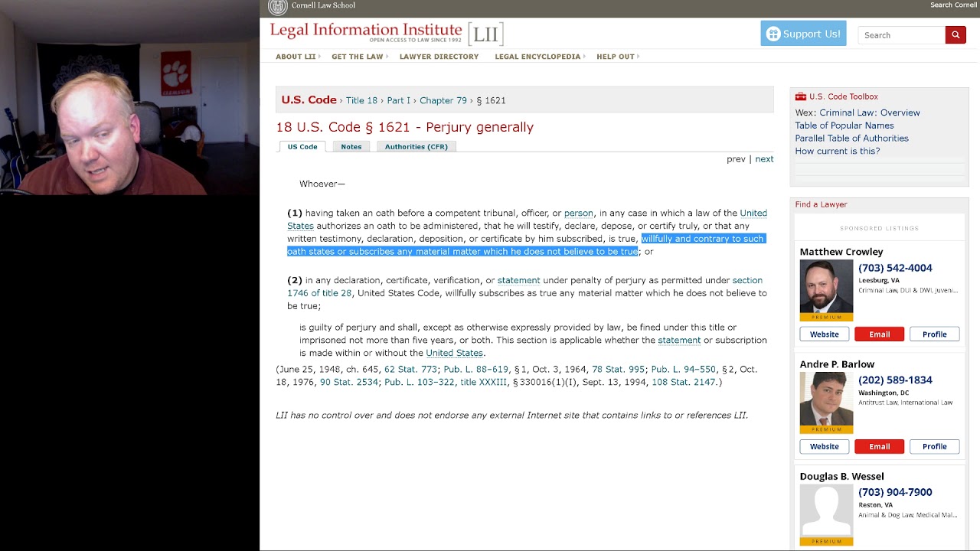The width and height of the screenshot is (980, 551).
Task: Open the HELP OUT menu
Action: pyautogui.click(x=617, y=57)
